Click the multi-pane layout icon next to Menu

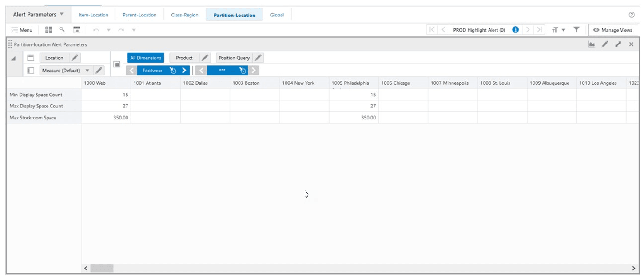click(48, 29)
